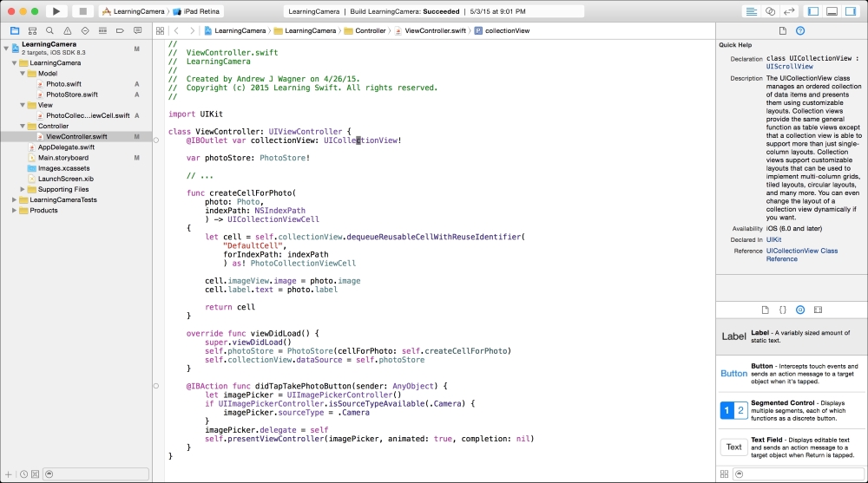
Task: Collapse the LearningCamera group folder
Action: (x=15, y=63)
